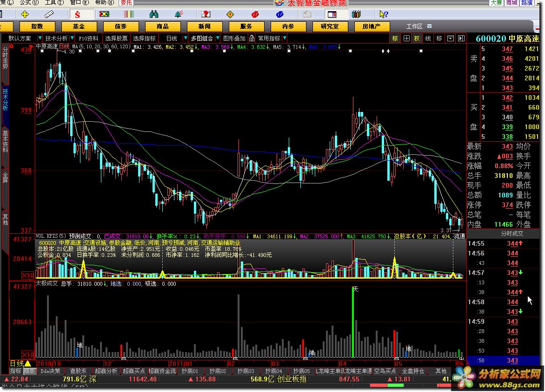
Task: Click the yellow four-arrow move icon
Action: click(25, 14)
